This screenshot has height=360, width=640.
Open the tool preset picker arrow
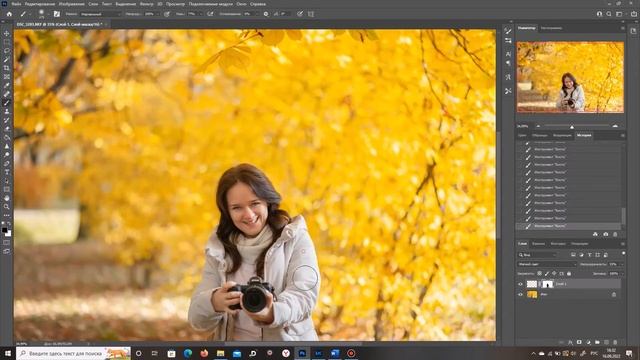pos(29,14)
